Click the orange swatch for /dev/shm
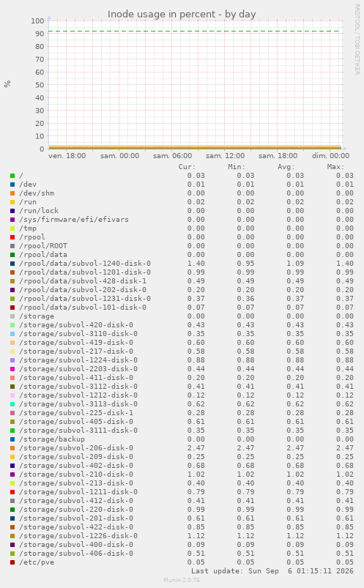 (x=12, y=193)
